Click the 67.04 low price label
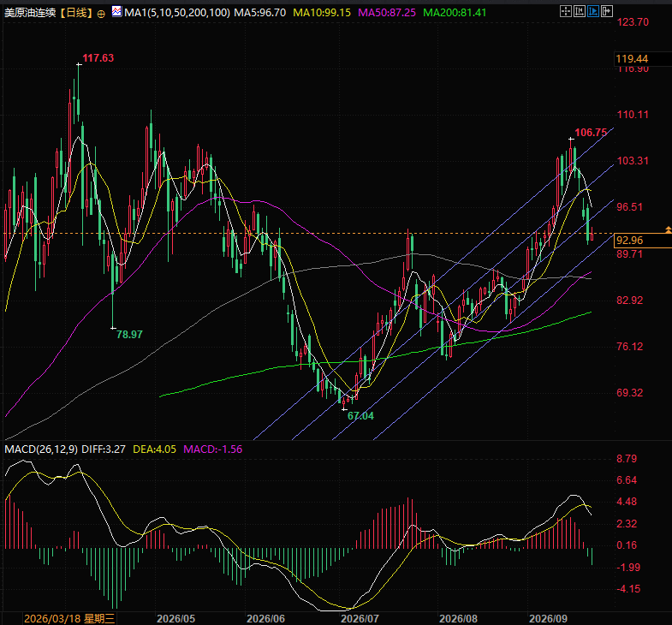Screen dimensions: 672x625 [360, 416]
